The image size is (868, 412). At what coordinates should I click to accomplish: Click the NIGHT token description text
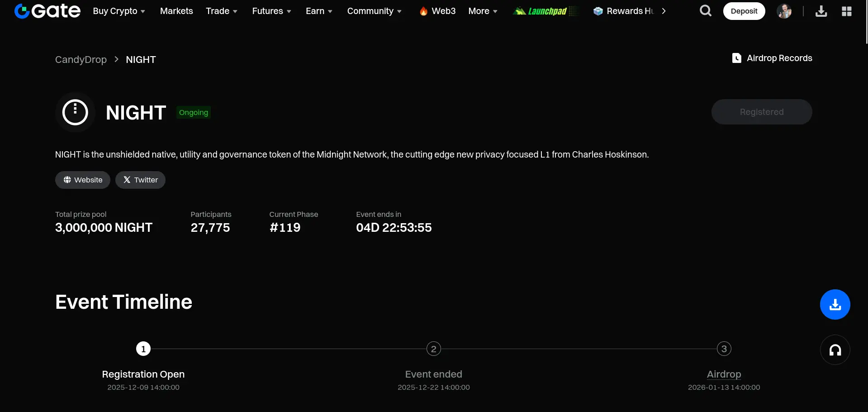point(352,154)
